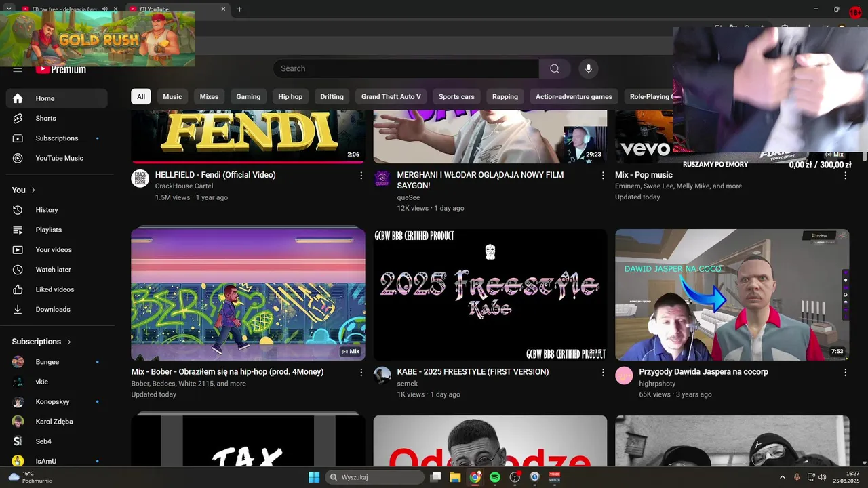The width and height of the screenshot is (868, 488).
Task: Select the Hip hop filter chip
Action: click(290, 96)
